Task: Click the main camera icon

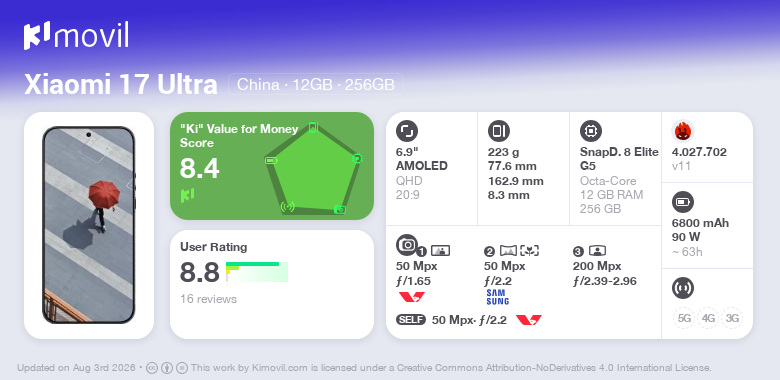Action: [406, 244]
